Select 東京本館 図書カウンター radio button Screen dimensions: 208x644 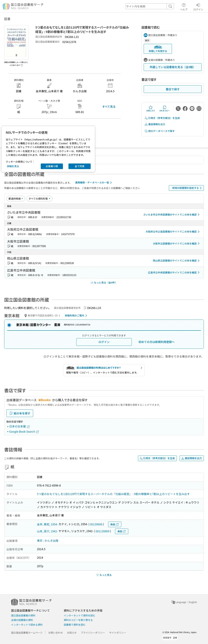[9, 325]
